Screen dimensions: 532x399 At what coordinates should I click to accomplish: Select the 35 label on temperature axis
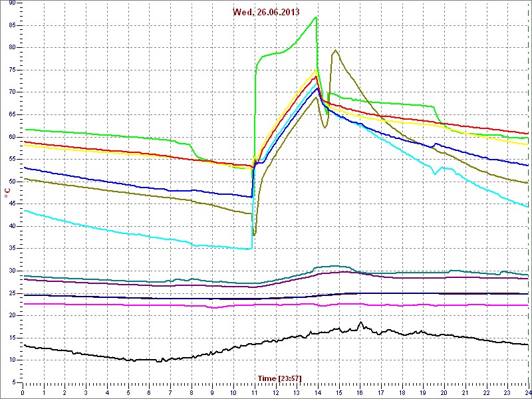(12, 249)
